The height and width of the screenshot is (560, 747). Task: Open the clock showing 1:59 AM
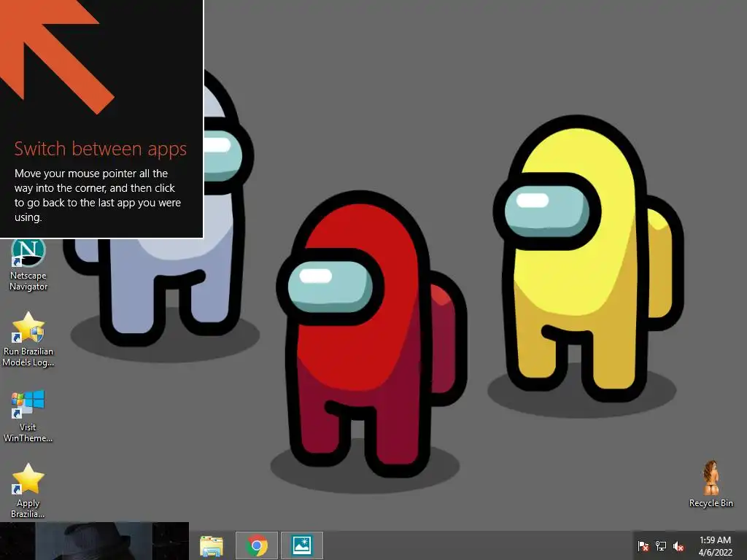715,540
